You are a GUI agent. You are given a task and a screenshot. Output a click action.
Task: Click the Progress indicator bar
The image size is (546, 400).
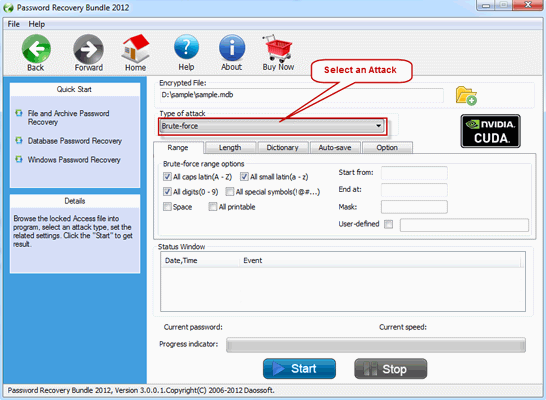tap(376, 345)
